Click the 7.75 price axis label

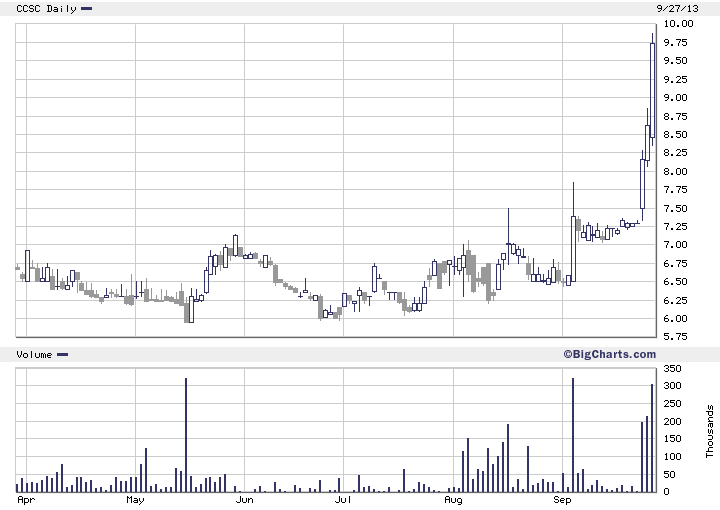coord(675,190)
